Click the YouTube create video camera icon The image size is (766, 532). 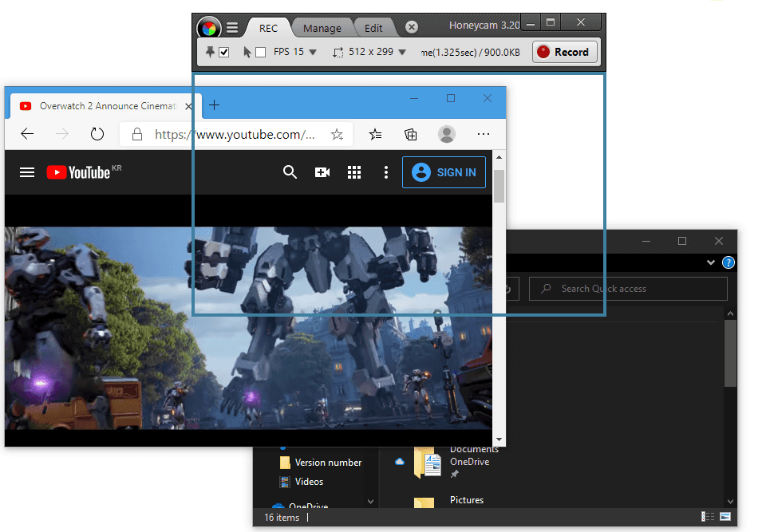click(x=322, y=172)
